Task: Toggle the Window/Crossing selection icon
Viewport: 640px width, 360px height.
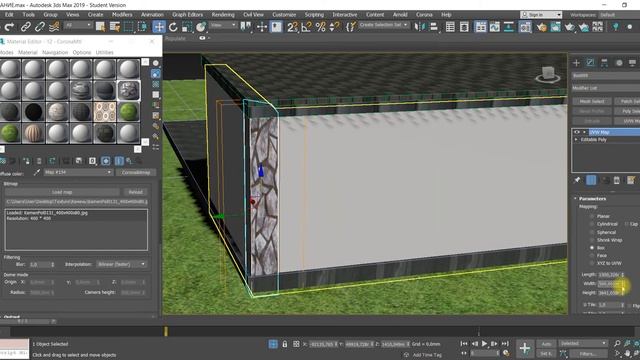Action: point(142,27)
